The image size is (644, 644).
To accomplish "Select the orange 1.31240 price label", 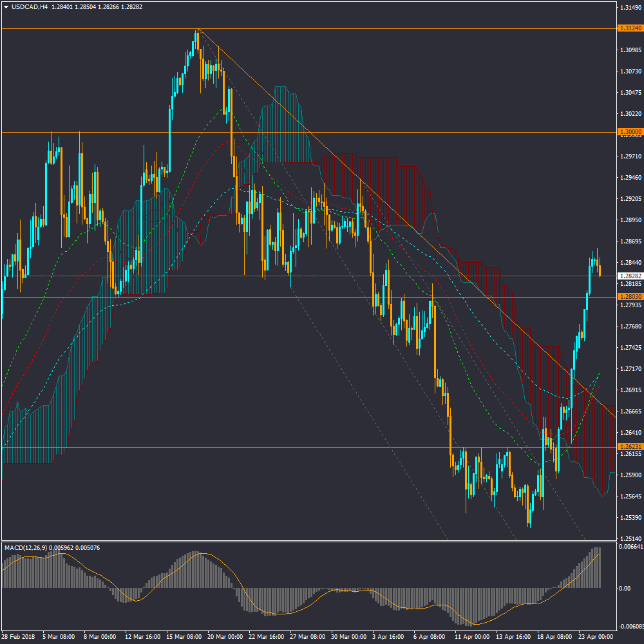I will (630, 28).
